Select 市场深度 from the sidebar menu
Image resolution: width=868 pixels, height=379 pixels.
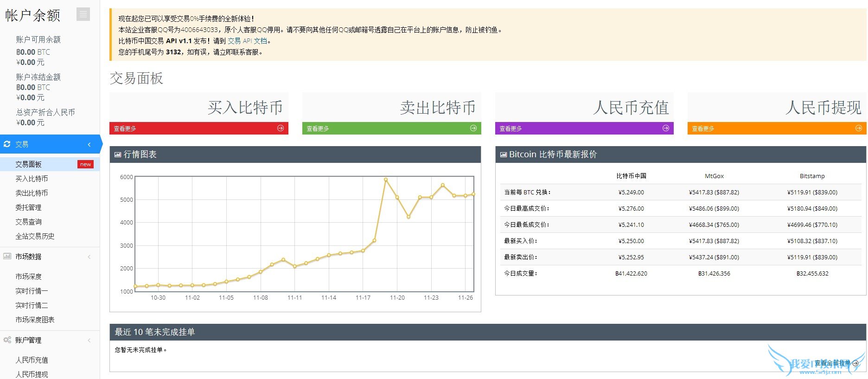pyautogui.click(x=28, y=276)
